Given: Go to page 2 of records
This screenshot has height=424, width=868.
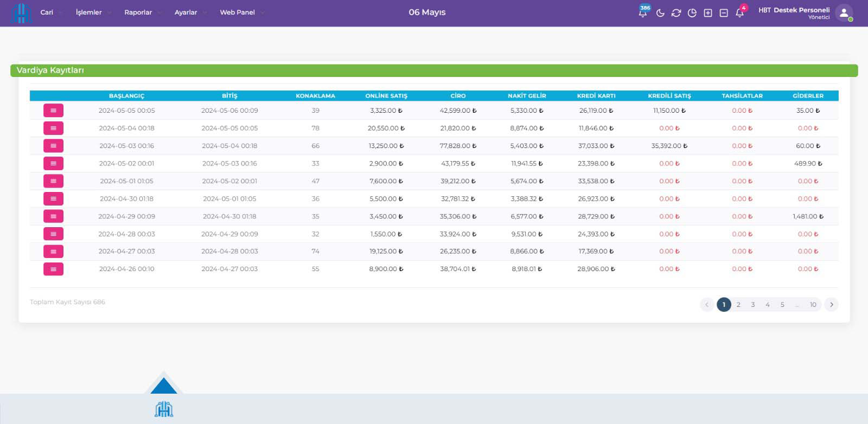Looking at the screenshot, I should 738,305.
